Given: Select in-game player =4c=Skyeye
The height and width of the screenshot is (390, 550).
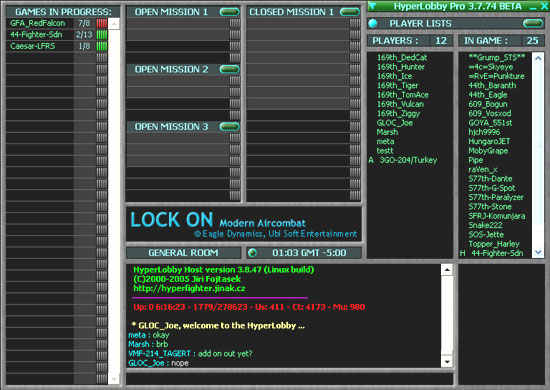Looking at the screenshot, I should (x=491, y=67).
